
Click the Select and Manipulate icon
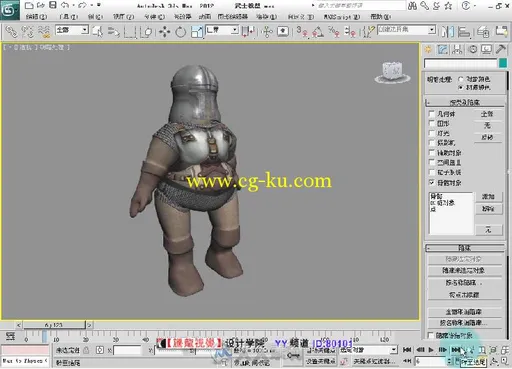click(x=266, y=32)
